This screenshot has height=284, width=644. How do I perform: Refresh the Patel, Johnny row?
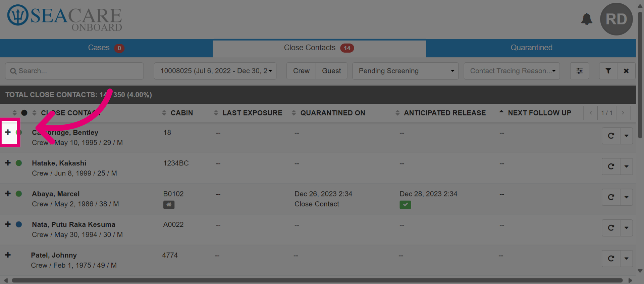[x=611, y=259]
